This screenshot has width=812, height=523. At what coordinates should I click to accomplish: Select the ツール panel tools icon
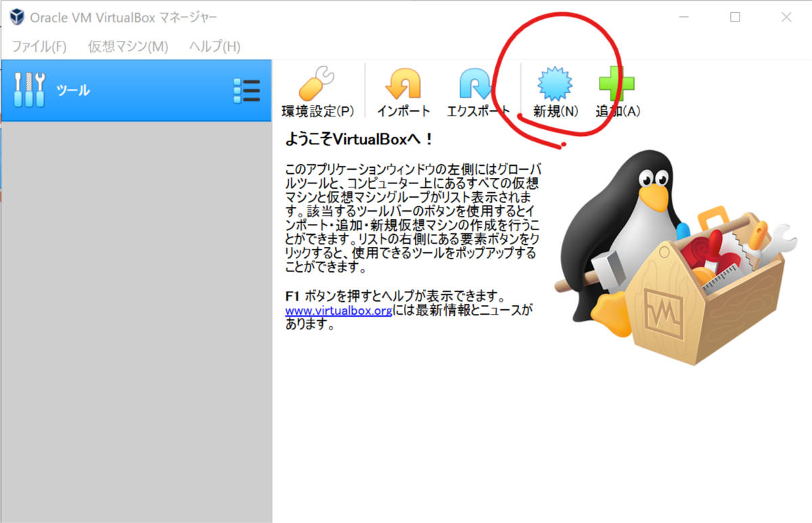pyautogui.click(x=28, y=89)
